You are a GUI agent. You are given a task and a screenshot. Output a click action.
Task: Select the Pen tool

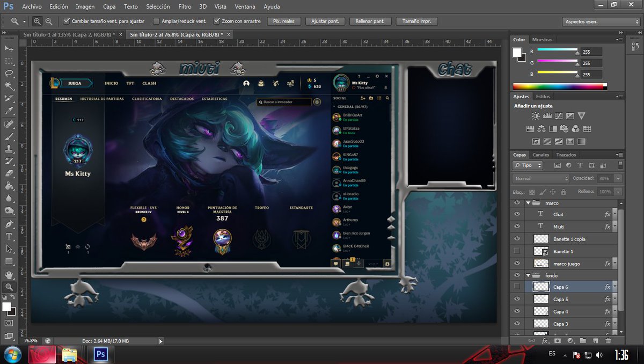coord(9,224)
